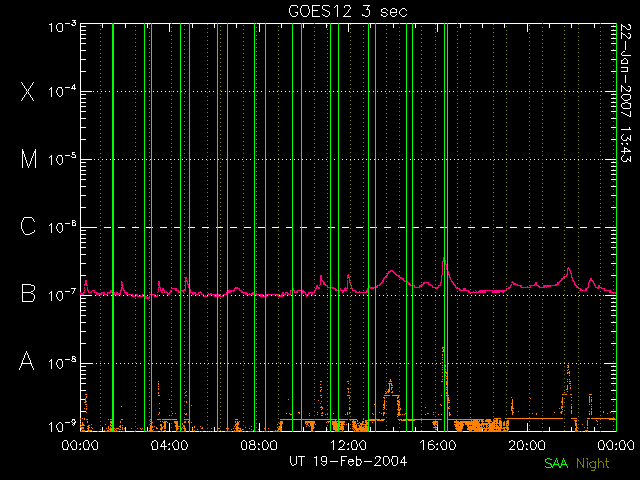Select the B flare class label
Screen dimensions: 640x480
point(28,293)
